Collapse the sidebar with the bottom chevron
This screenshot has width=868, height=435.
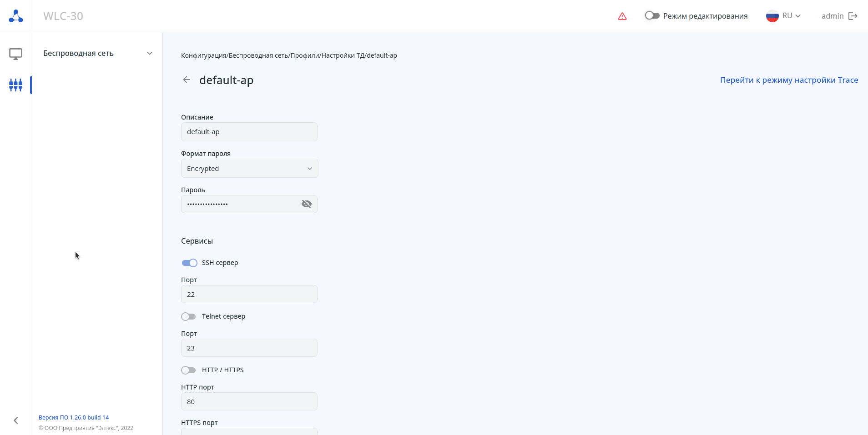[x=16, y=420]
